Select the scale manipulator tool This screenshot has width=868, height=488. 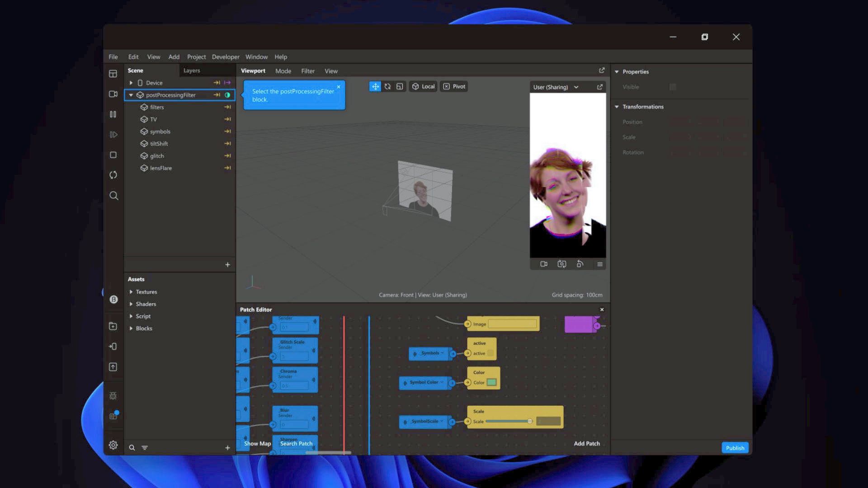(400, 86)
